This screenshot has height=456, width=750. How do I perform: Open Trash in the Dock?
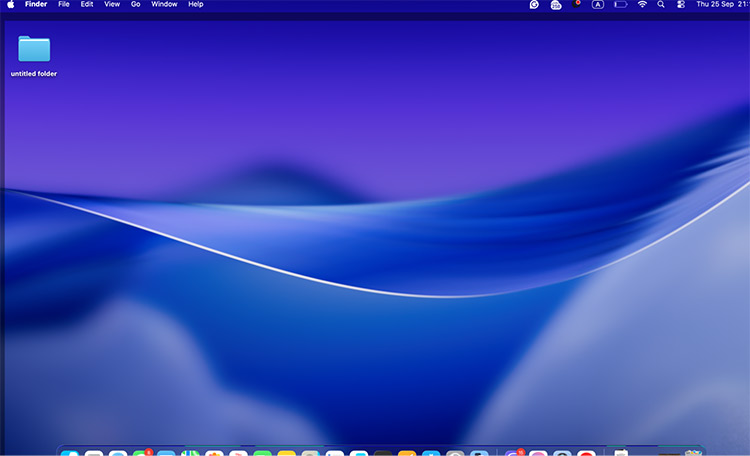[x=693, y=453]
